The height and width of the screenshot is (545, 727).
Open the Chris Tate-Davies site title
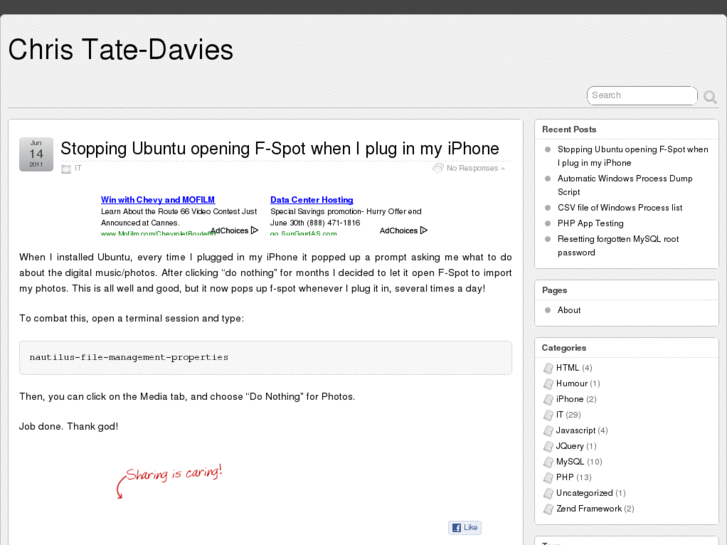[121, 49]
